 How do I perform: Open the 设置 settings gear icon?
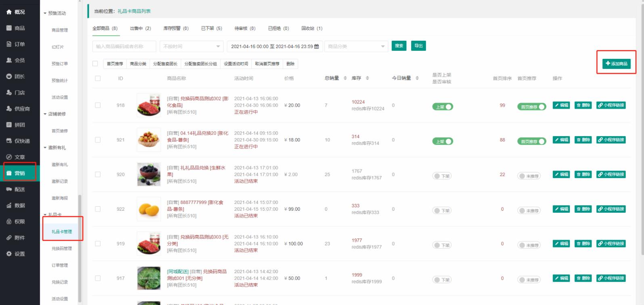coord(9,254)
